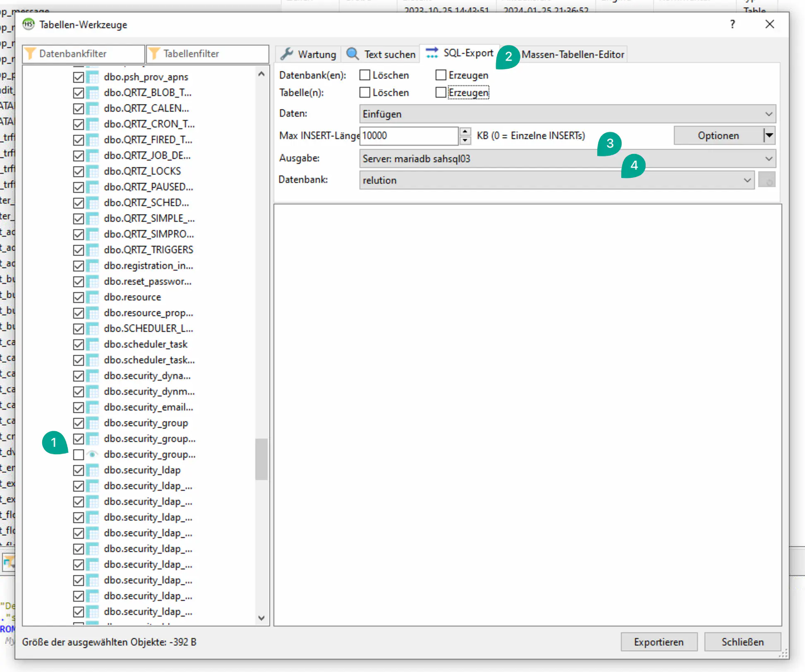Open the Daten Einfügen dropdown
The image size is (805, 672).
coord(768,114)
